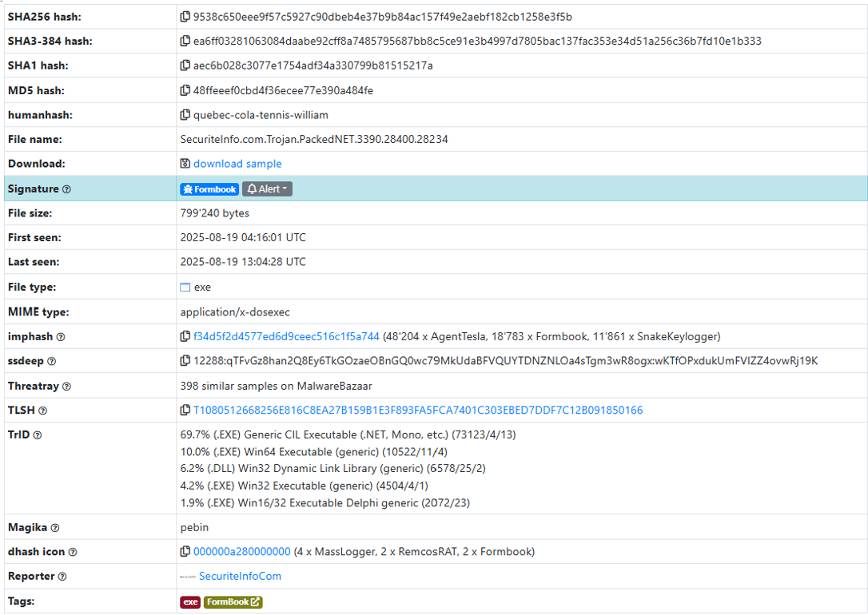
Task: Open the TLSH hash link
Action: coord(417,411)
